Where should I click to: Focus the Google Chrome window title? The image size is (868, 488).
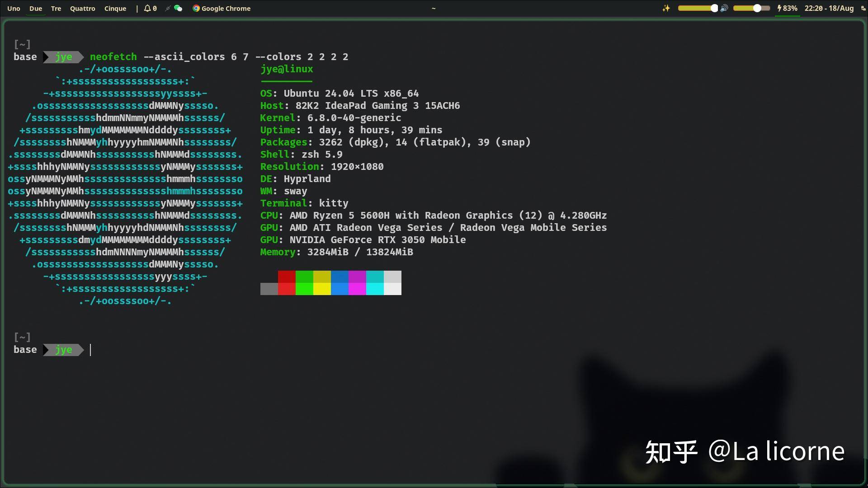click(226, 8)
